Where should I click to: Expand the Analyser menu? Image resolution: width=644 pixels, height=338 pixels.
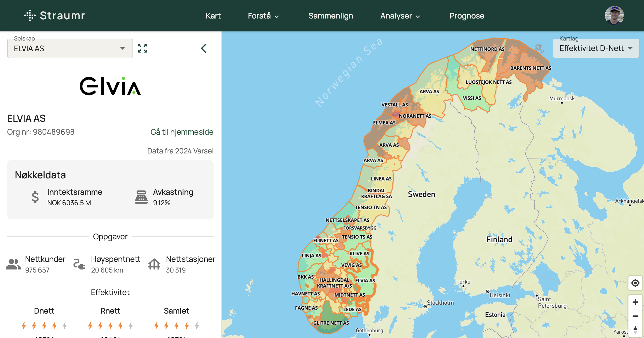click(400, 16)
